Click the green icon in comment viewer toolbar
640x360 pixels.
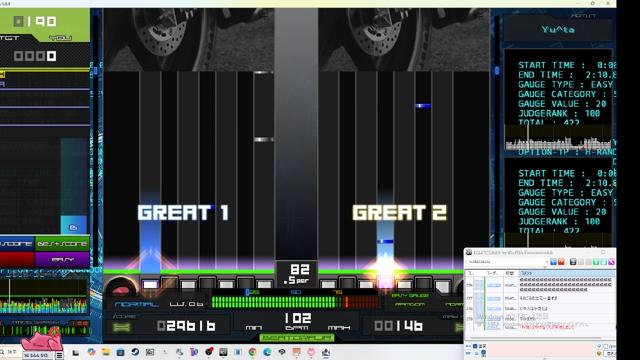coord(596,262)
